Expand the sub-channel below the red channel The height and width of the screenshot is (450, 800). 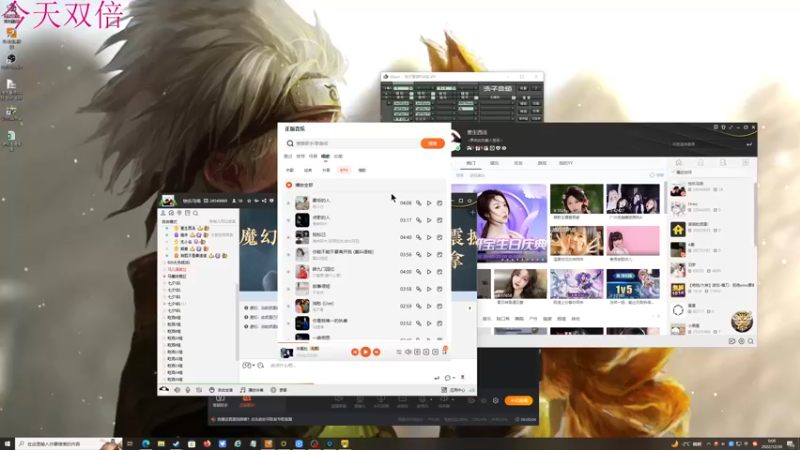[x=165, y=276]
